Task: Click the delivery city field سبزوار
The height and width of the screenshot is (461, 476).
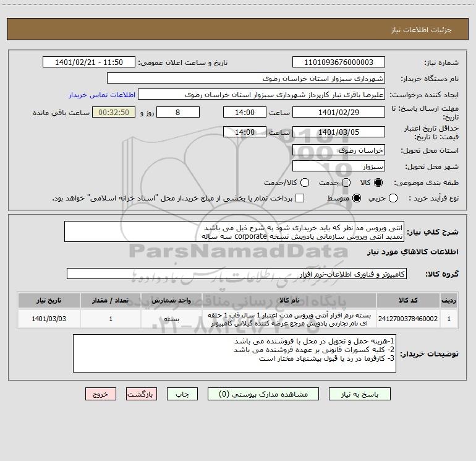Action: 339,166
